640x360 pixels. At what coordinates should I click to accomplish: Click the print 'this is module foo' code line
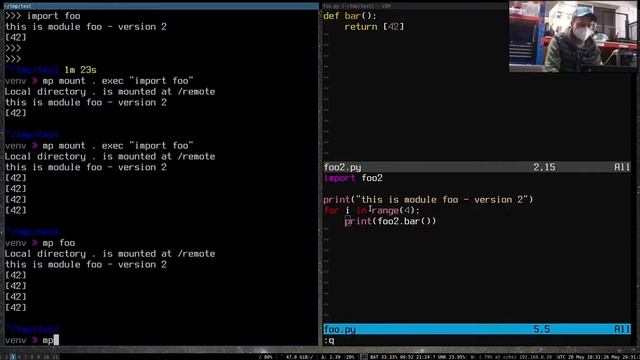pyautogui.click(x=428, y=200)
